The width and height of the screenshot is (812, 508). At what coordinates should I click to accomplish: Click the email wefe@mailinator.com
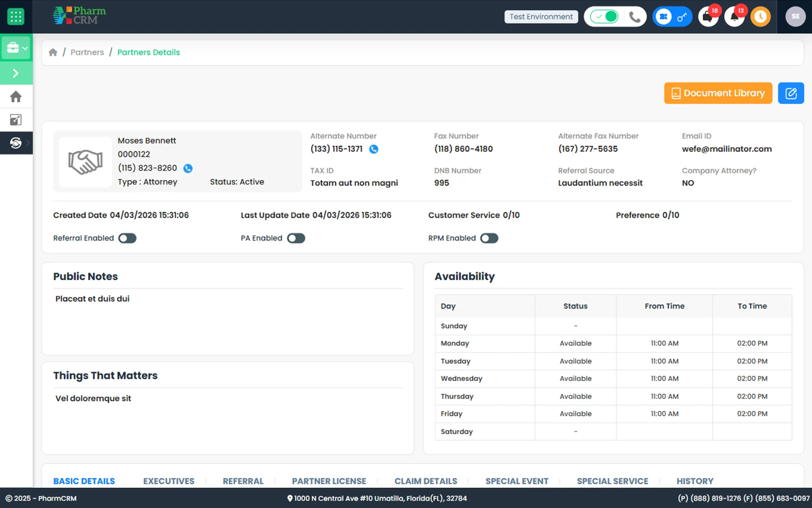pos(727,149)
